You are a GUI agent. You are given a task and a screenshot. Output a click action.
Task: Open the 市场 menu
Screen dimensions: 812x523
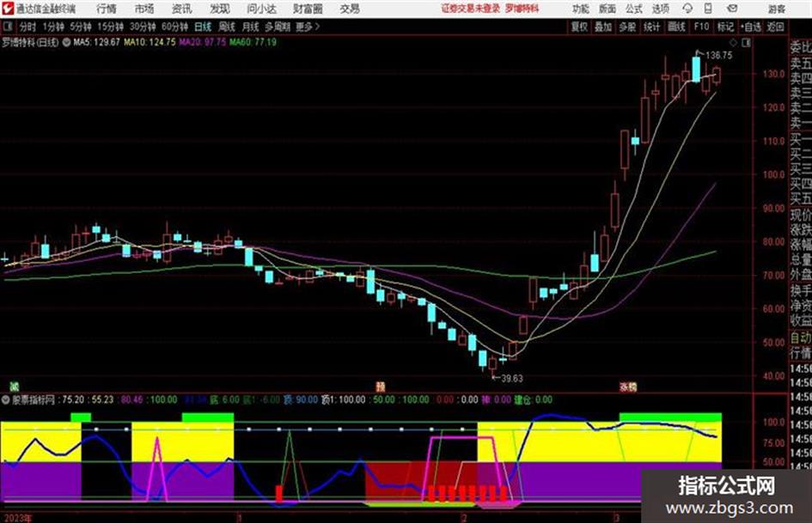pos(144,9)
